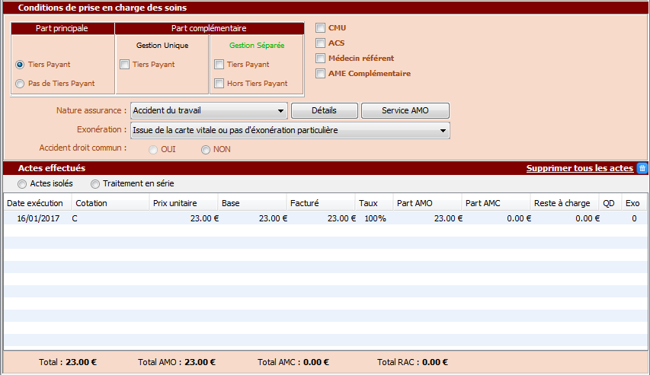Select the 16/01/2017 act row
The width and height of the screenshot is (650, 375).
(x=325, y=218)
